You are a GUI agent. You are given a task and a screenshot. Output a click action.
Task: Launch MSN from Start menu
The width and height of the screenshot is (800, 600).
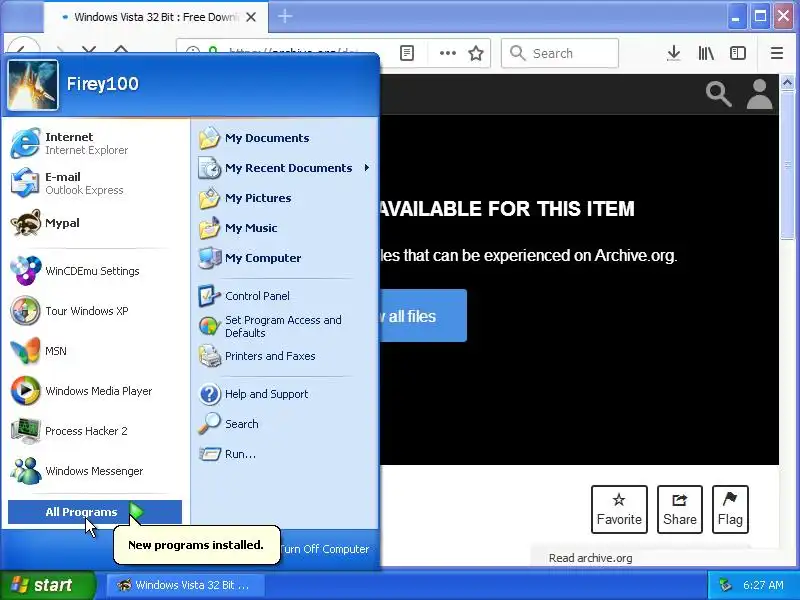coord(96,351)
